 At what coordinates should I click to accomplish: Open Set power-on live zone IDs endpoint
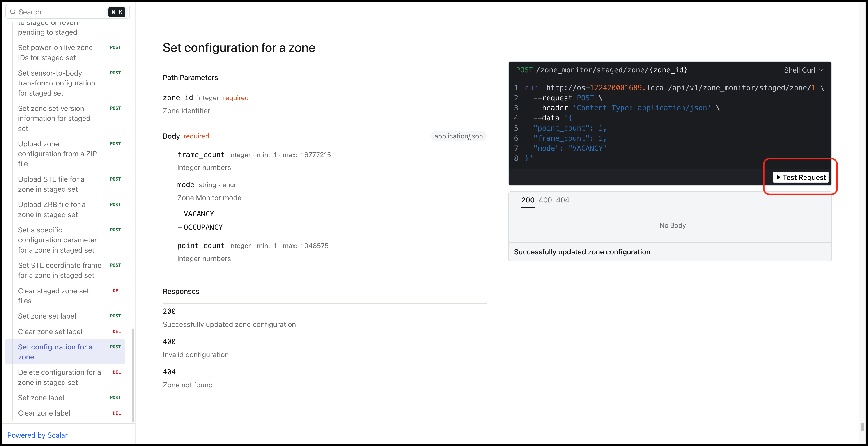click(x=65, y=53)
